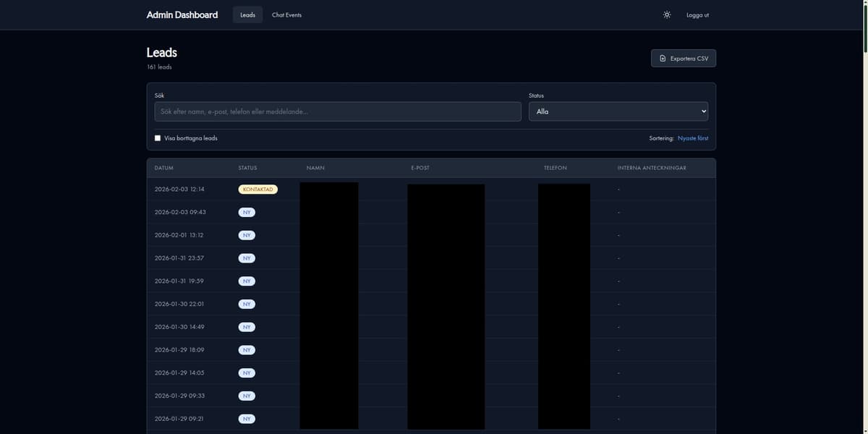
Task: Click the Logga ut button
Action: [697, 14]
